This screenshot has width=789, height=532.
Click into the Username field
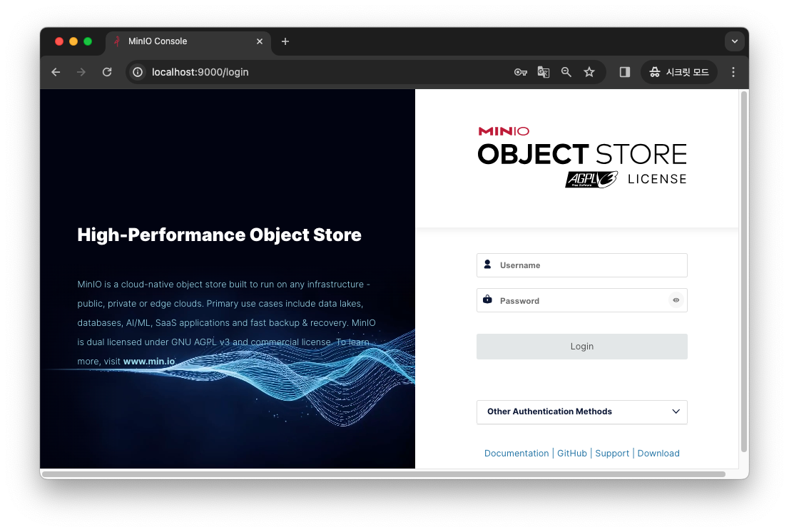[581, 265]
